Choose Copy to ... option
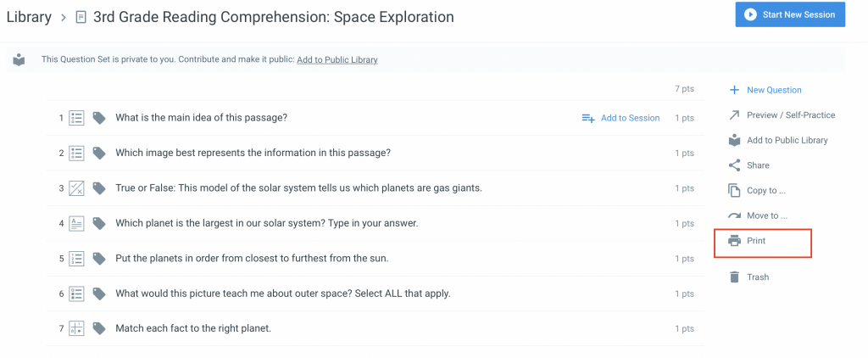 [765, 191]
